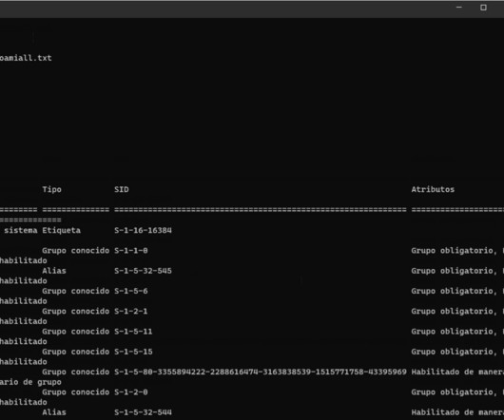
Task: Click the 'ario de grupo' wrapped text
Action: [30, 382]
